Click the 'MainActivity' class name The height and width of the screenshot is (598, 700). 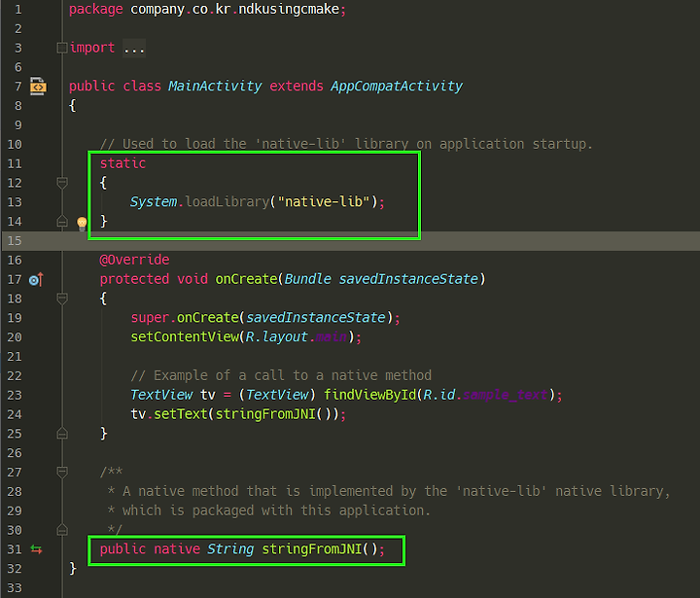215,86
